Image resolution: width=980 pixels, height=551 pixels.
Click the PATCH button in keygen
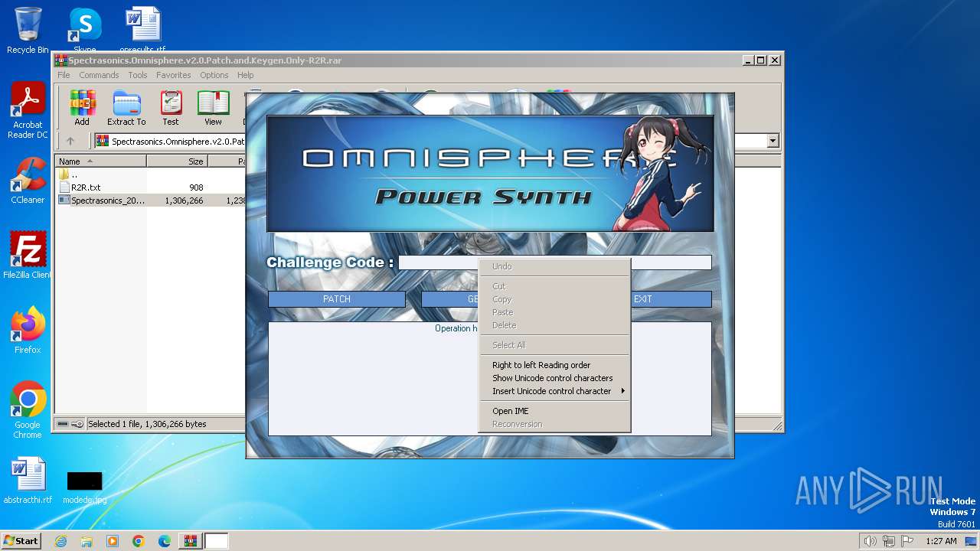337,299
